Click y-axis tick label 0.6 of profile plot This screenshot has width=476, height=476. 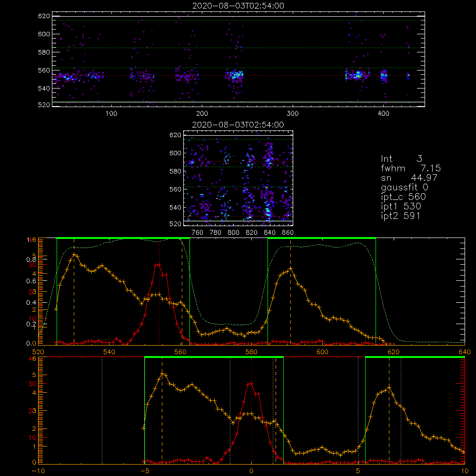[x=31, y=281]
